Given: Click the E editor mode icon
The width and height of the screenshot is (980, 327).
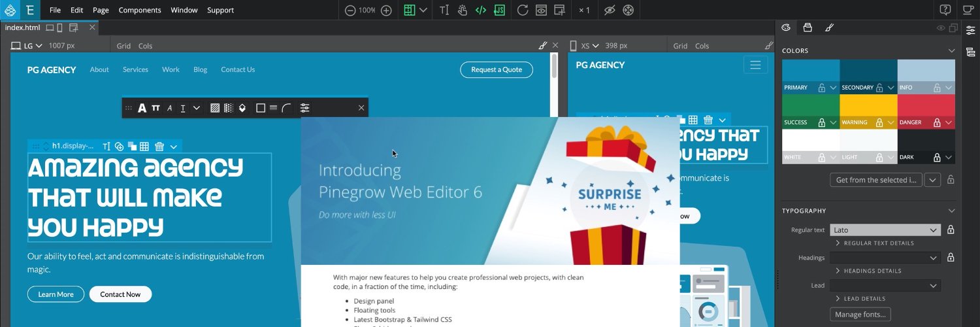Looking at the screenshot, I should coord(30,10).
